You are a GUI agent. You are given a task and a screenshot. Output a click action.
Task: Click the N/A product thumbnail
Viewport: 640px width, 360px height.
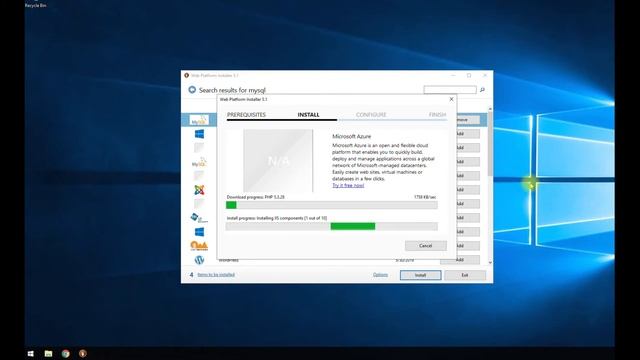[278, 160]
